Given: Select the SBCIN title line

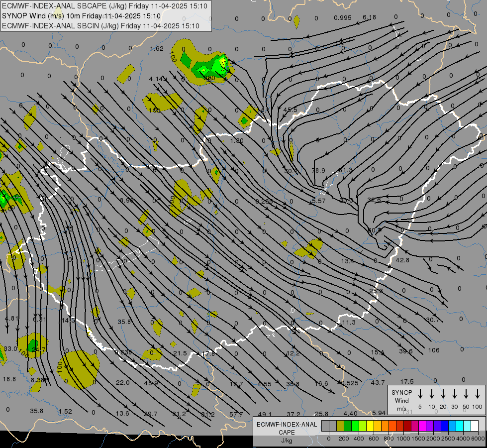Looking at the screenshot, I should point(100,26).
